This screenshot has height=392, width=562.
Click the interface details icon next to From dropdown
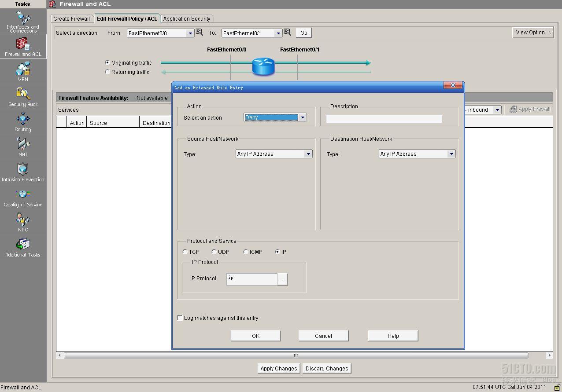pos(200,32)
